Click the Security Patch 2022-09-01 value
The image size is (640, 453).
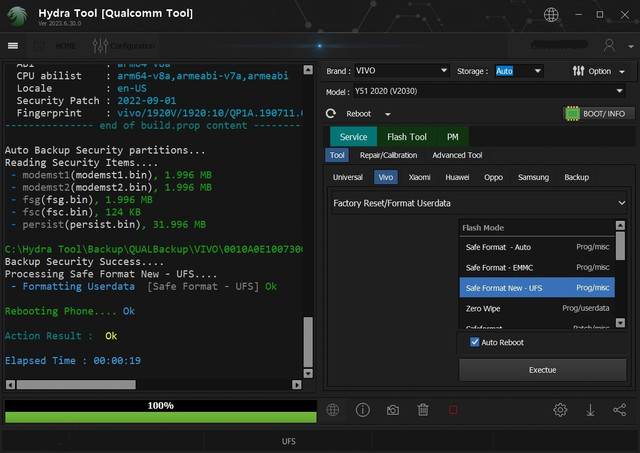pos(147,100)
